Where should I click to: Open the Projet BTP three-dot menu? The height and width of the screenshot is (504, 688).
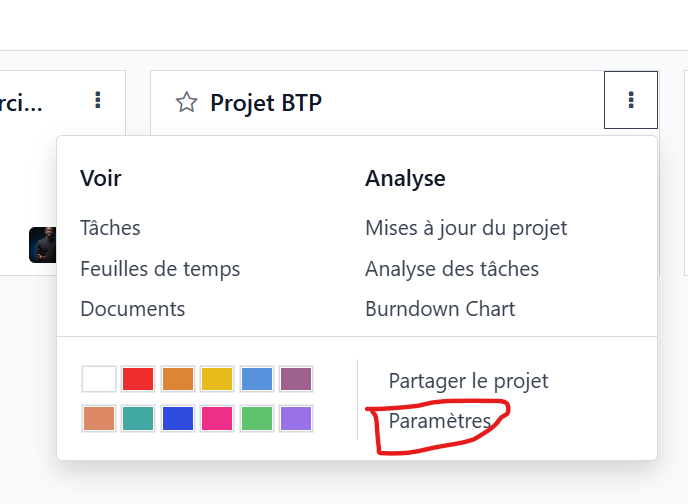[631, 100]
